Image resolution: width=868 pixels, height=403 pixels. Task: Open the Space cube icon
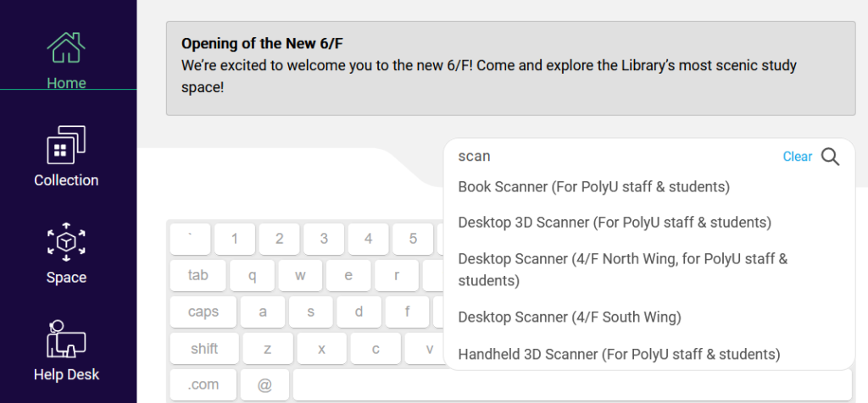(66, 242)
